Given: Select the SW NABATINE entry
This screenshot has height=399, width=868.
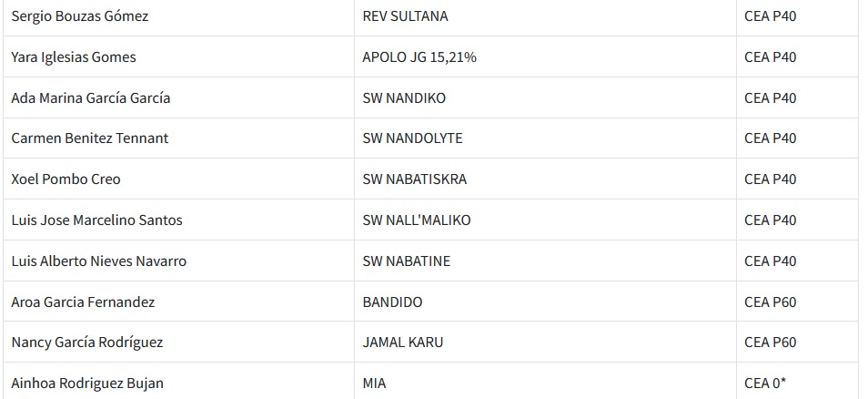Looking at the screenshot, I should point(406,261).
